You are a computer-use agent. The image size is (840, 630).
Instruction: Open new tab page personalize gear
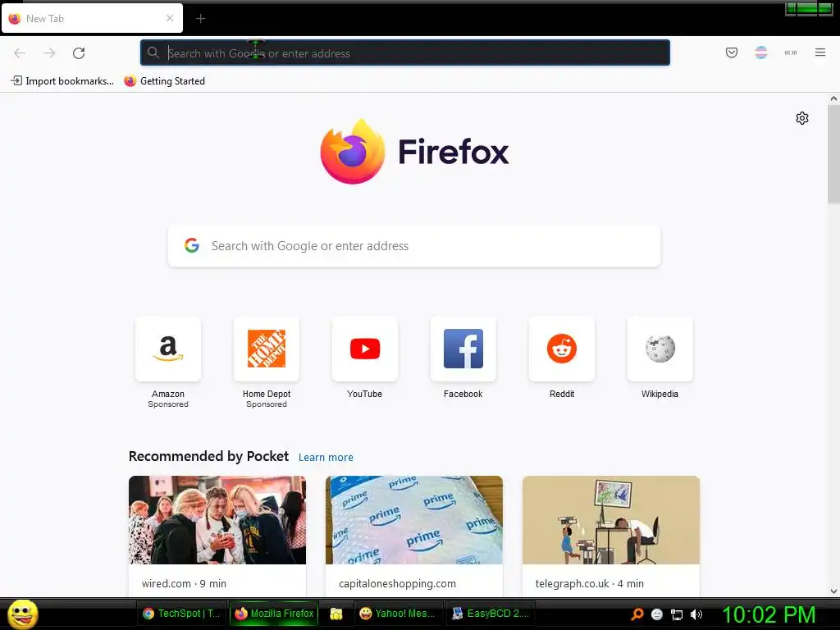(x=802, y=118)
